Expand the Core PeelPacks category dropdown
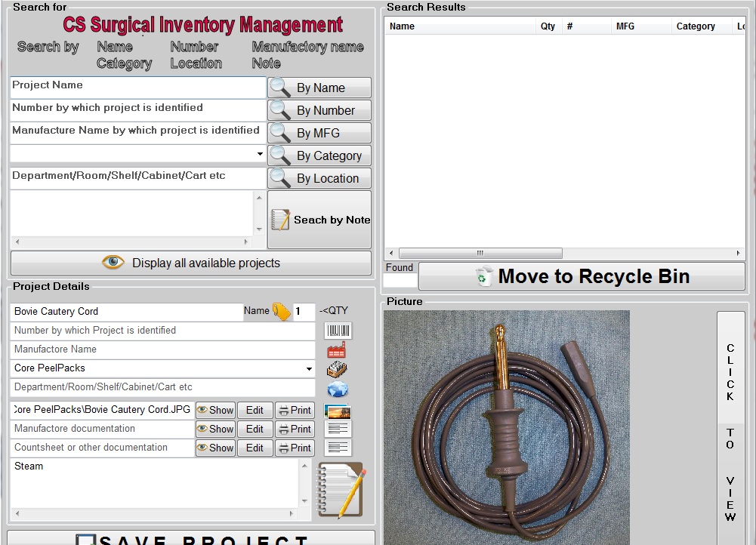Viewport: 756px width, 545px height. [309, 369]
